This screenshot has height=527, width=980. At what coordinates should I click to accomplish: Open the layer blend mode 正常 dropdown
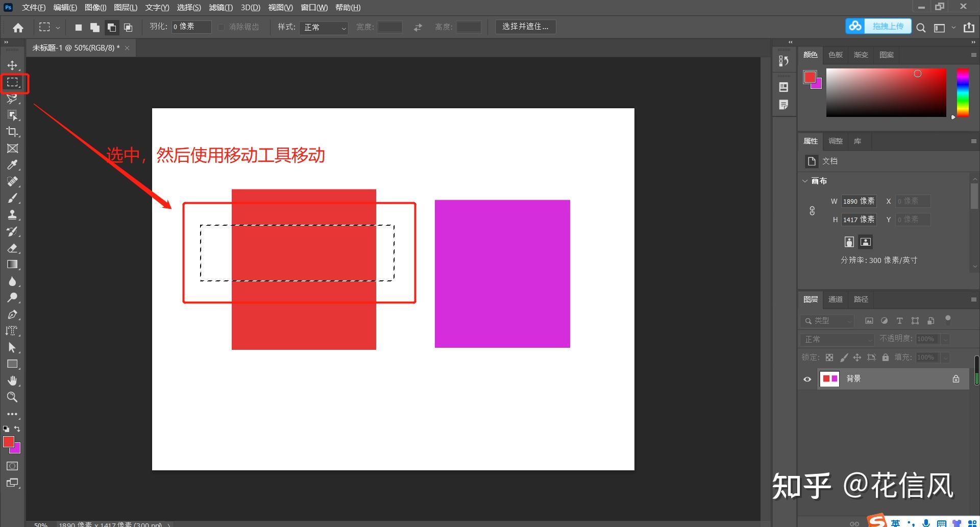(x=837, y=339)
